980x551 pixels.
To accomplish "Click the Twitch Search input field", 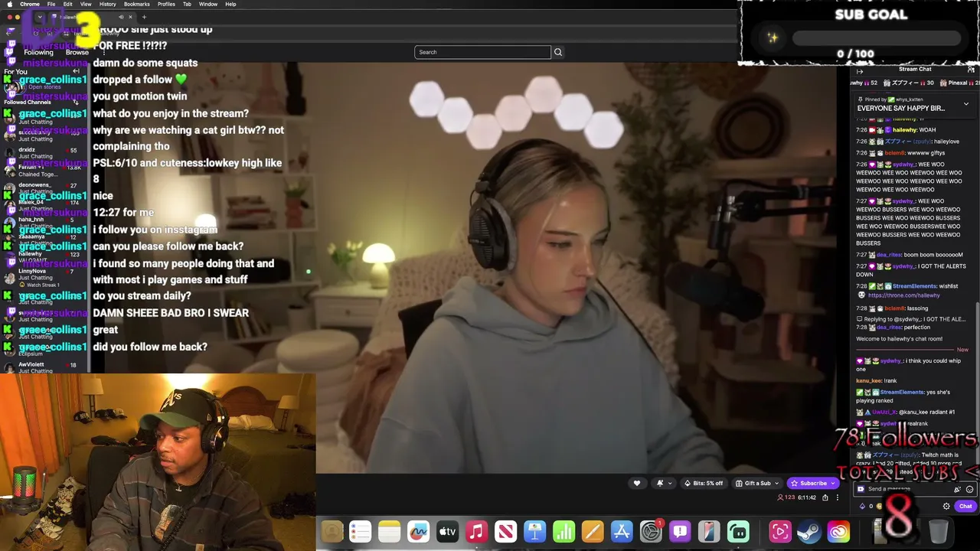I will click(482, 52).
